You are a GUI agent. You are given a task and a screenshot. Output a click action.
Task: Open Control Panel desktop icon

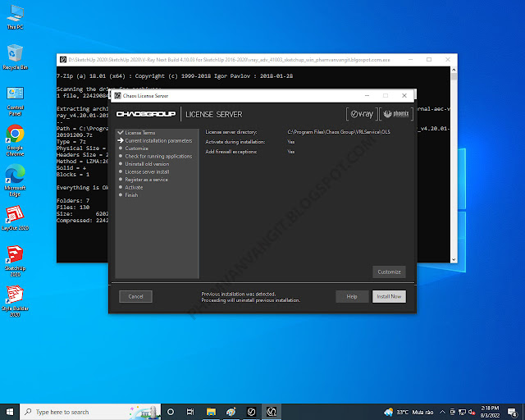pos(15,101)
